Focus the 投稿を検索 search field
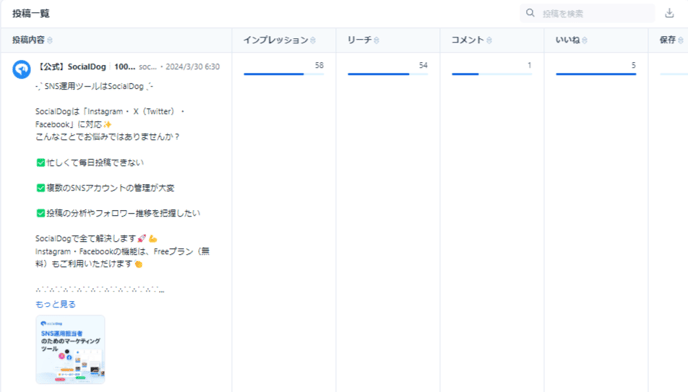The height and width of the screenshot is (392, 688). tap(587, 14)
